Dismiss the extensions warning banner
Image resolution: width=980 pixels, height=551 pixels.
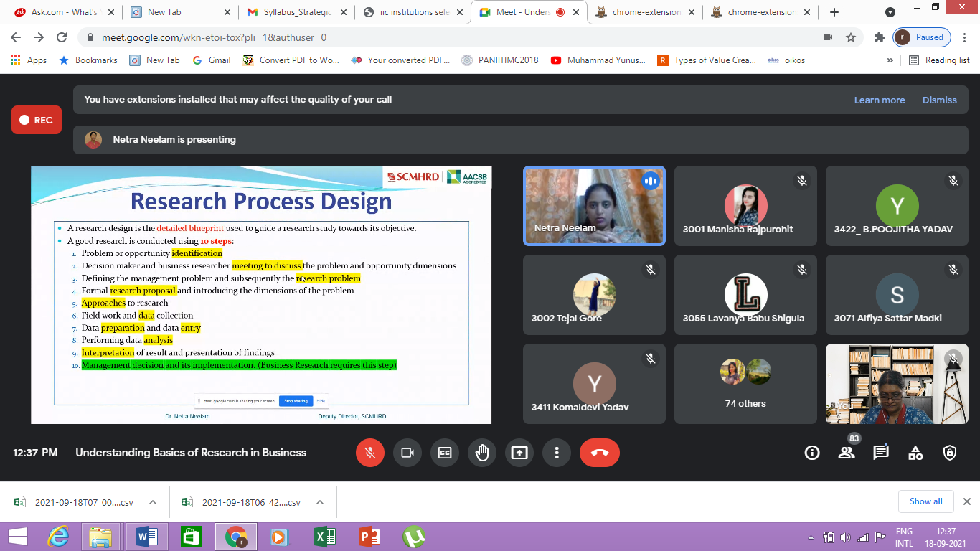click(x=939, y=100)
